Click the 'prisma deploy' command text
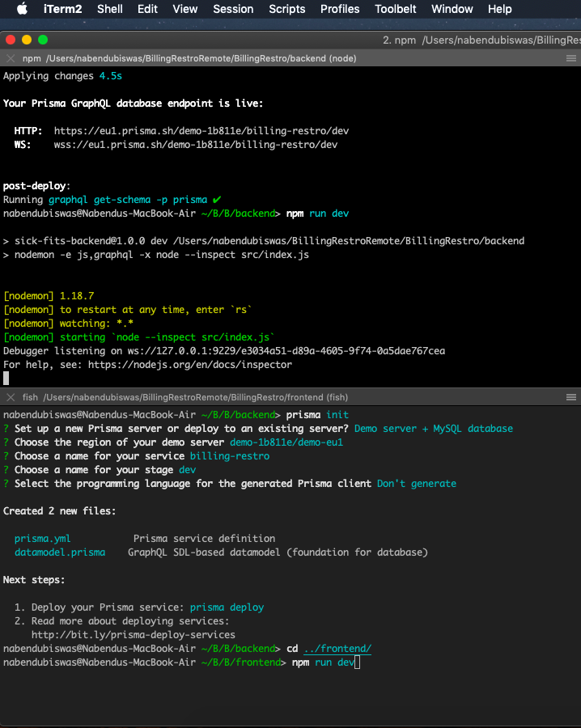 click(227, 607)
